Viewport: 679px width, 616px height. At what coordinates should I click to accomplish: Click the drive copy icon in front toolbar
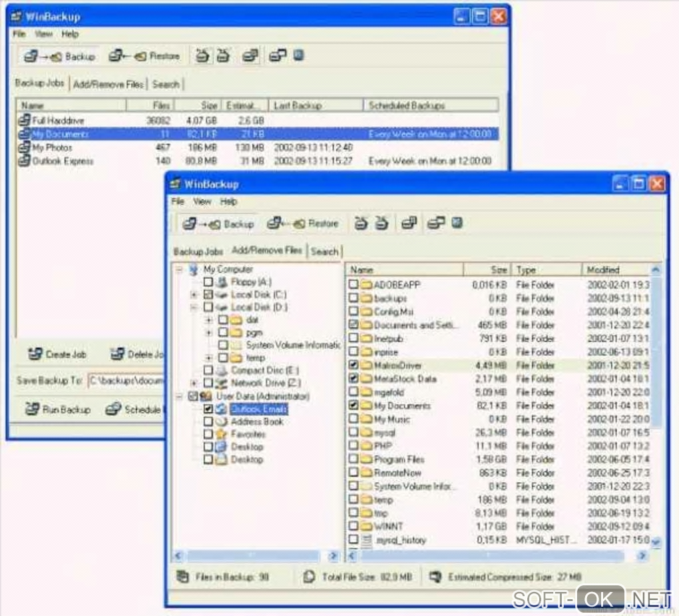[409, 223]
